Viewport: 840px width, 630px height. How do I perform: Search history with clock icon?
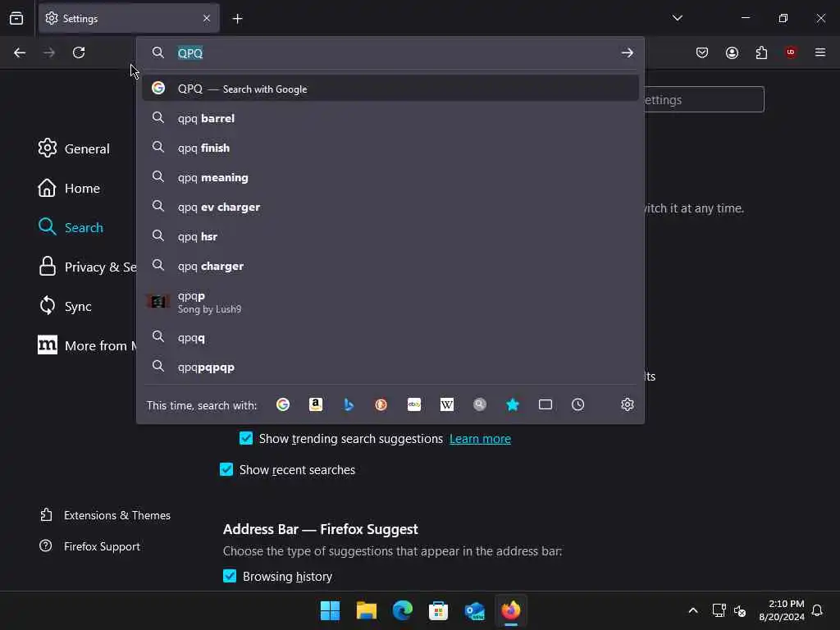[577, 404]
